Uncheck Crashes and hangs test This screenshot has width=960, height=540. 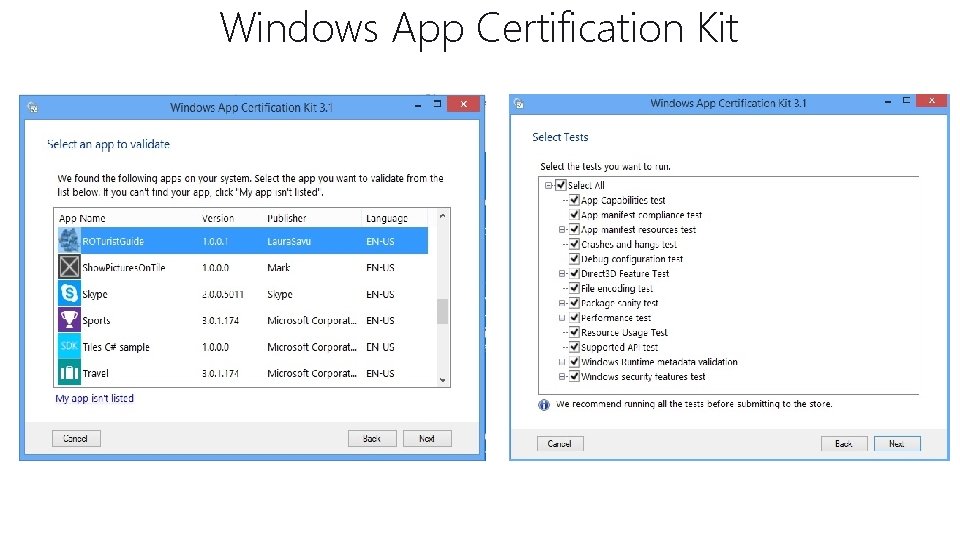pos(574,244)
